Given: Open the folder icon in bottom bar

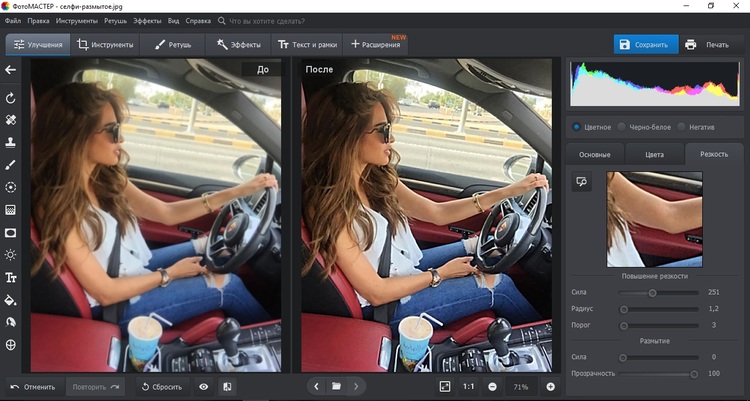Looking at the screenshot, I should (x=337, y=386).
